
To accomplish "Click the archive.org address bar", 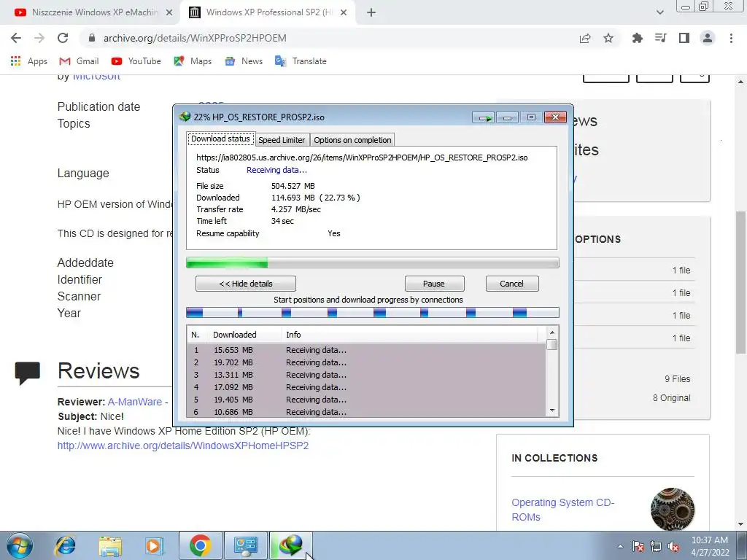I will [x=329, y=38].
